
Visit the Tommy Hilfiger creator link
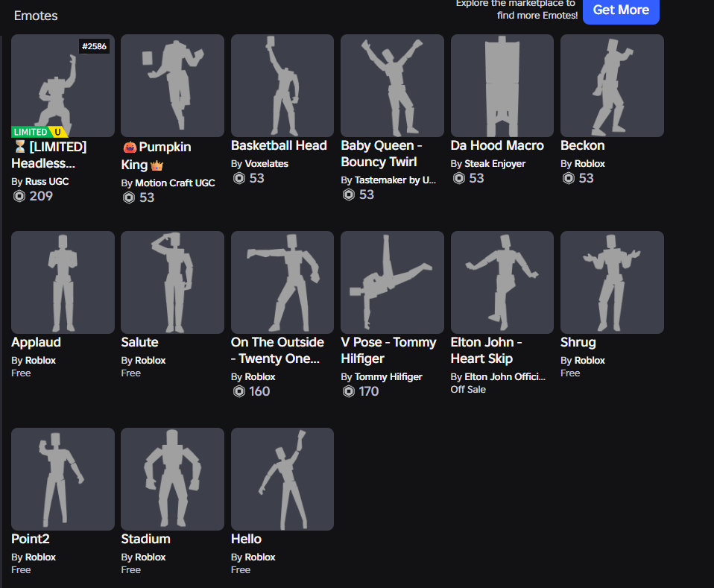(388, 376)
